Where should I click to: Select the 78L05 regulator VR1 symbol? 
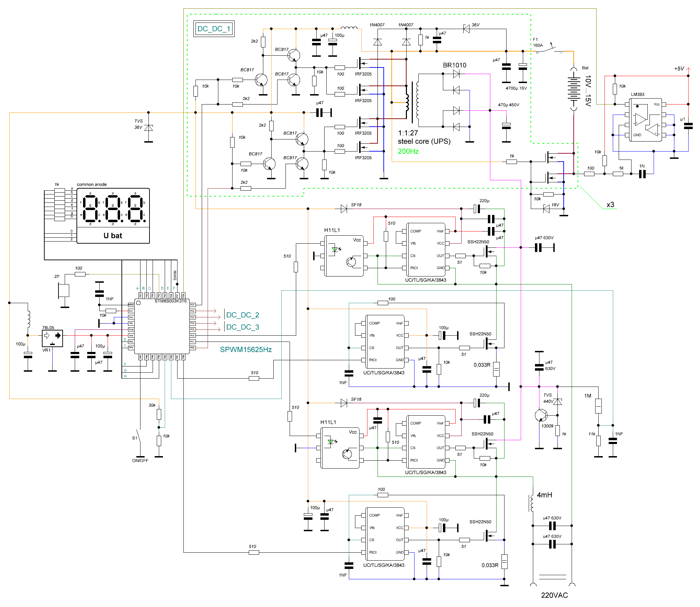click(x=52, y=338)
